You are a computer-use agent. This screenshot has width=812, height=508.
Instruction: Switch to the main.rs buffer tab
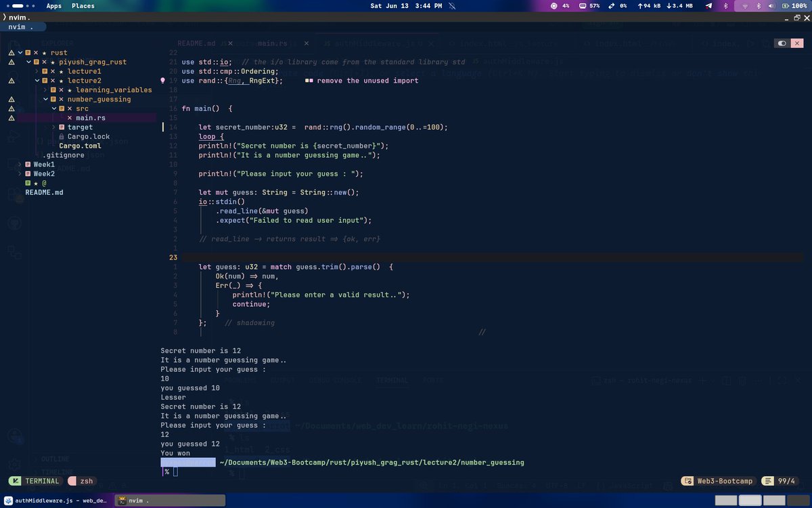[273, 43]
